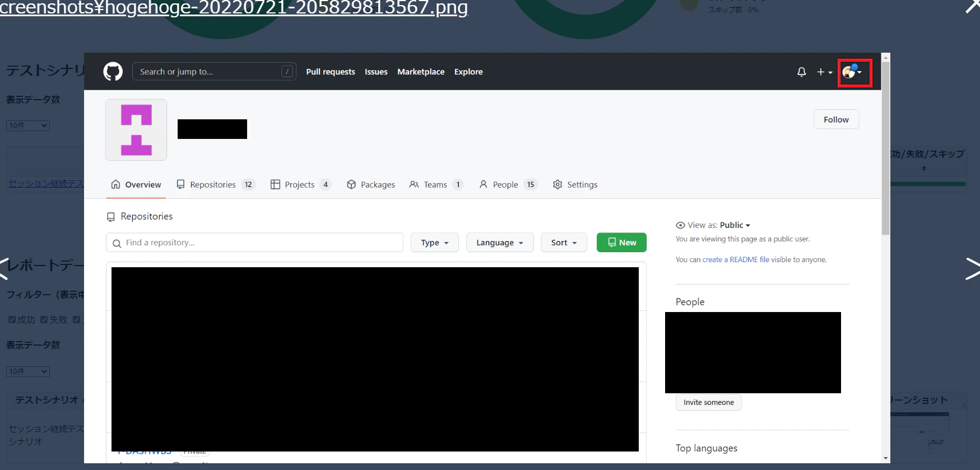Click the sort arrows under 成功/失敗/スキップ header
The height and width of the screenshot is (470, 980).
tap(924, 168)
